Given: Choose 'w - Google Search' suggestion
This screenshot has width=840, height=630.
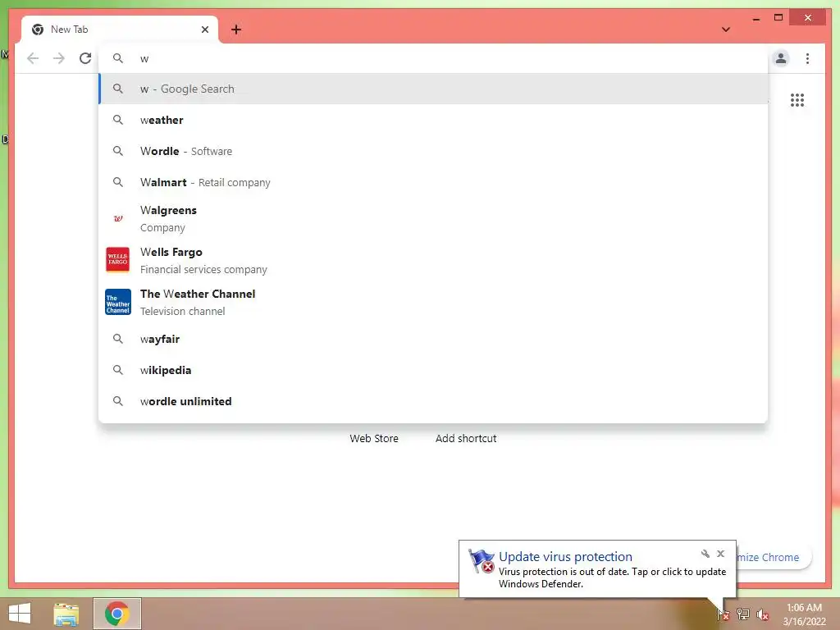Looking at the screenshot, I should pyautogui.click(x=433, y=89).
